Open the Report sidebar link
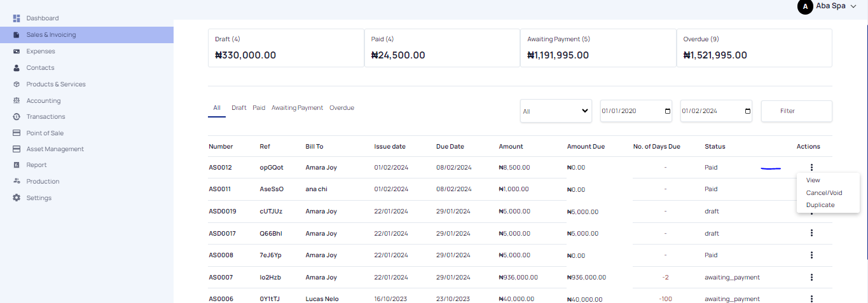Image resolution: width=868 pixels, height=303 pixels. (36, 165)
